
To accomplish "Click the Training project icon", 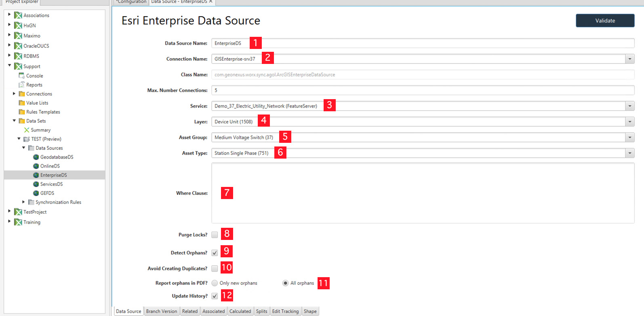I will pyautogui.click(x=18, y=222).
